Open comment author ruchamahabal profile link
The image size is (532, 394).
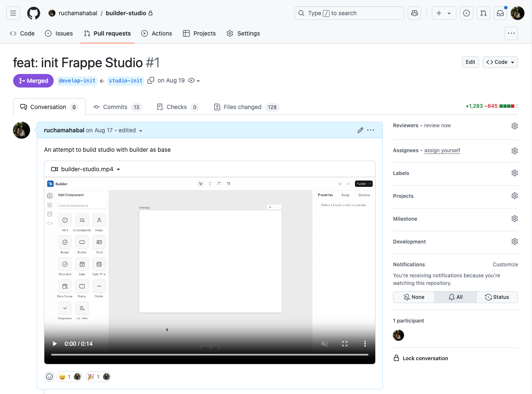point(64,130)
